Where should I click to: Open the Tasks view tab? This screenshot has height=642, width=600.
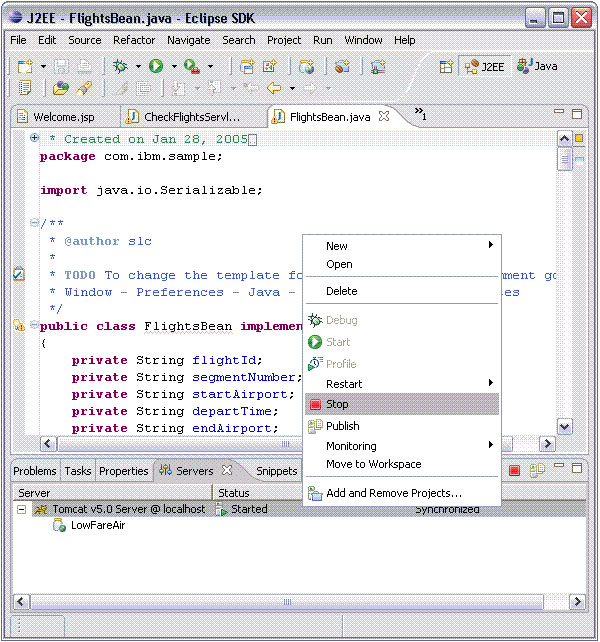pos(77,471)
